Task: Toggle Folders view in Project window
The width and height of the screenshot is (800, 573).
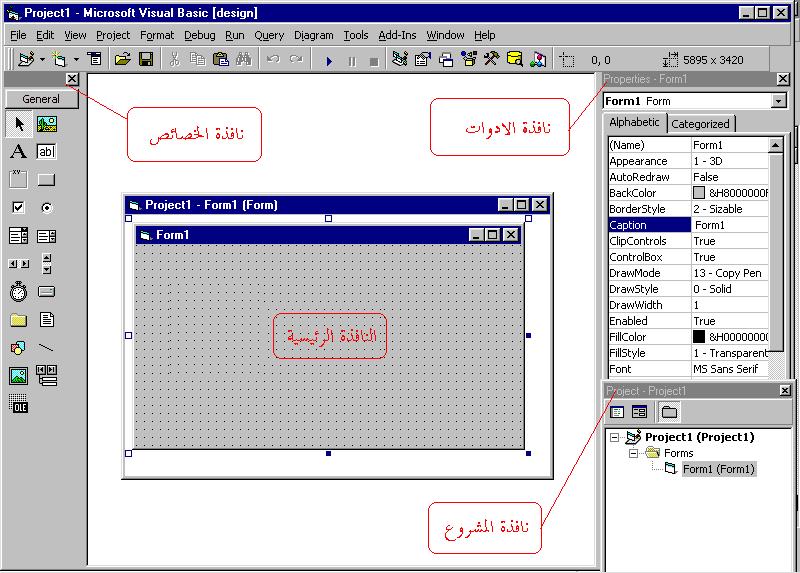Action: coord(669,412)
